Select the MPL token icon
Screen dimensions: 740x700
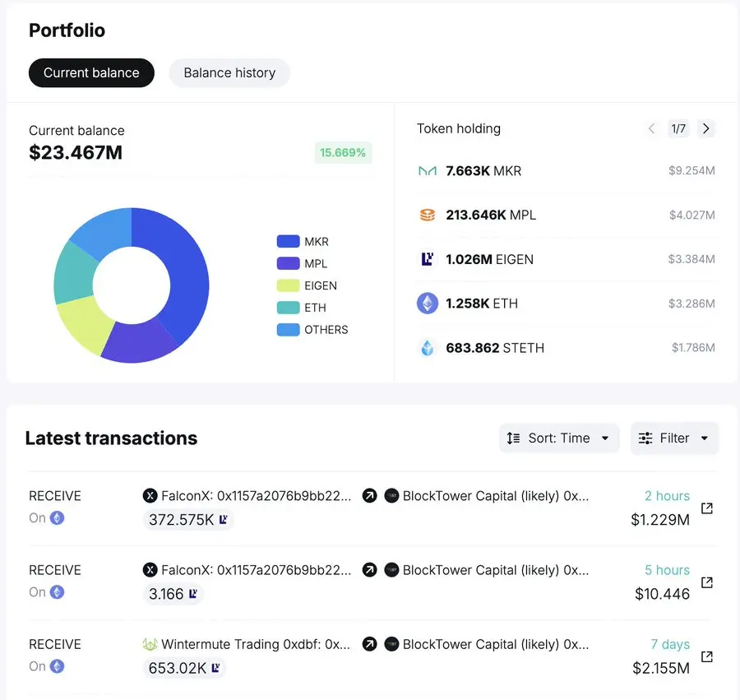[428, 215]
